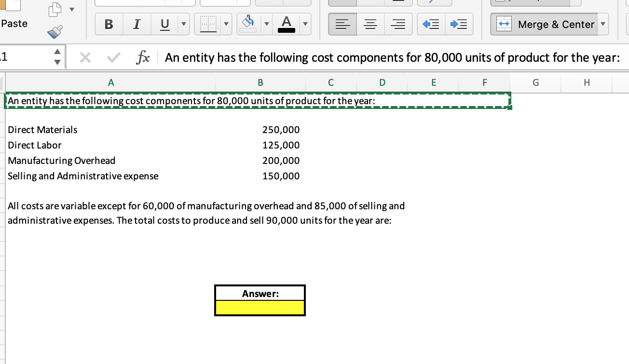The height and width of the screenshot is (364, 629).
Task: Center text horizontally
Action: [x=370, y=24]
